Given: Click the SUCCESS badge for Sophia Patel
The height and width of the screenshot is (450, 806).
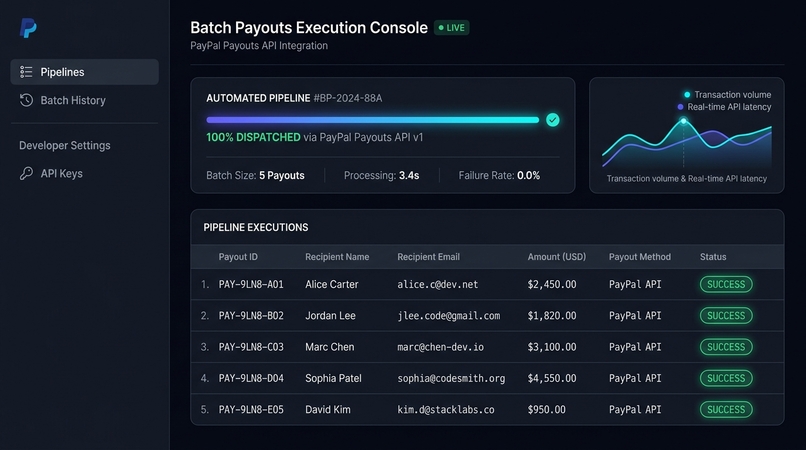Looking at the screenshot, I should pos(726,379).
